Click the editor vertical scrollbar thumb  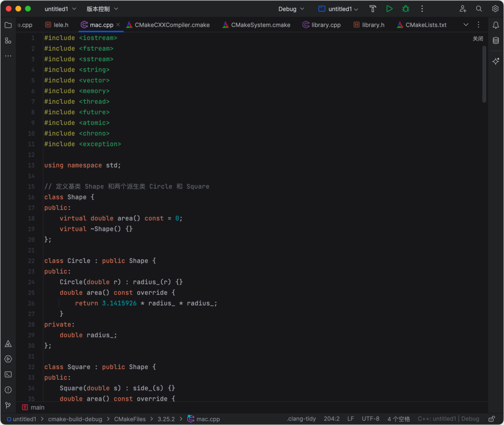click(x=484, y=74)
